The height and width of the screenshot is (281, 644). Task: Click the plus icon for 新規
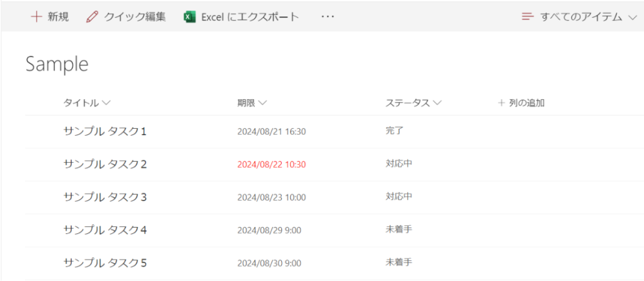click(36, 17)
